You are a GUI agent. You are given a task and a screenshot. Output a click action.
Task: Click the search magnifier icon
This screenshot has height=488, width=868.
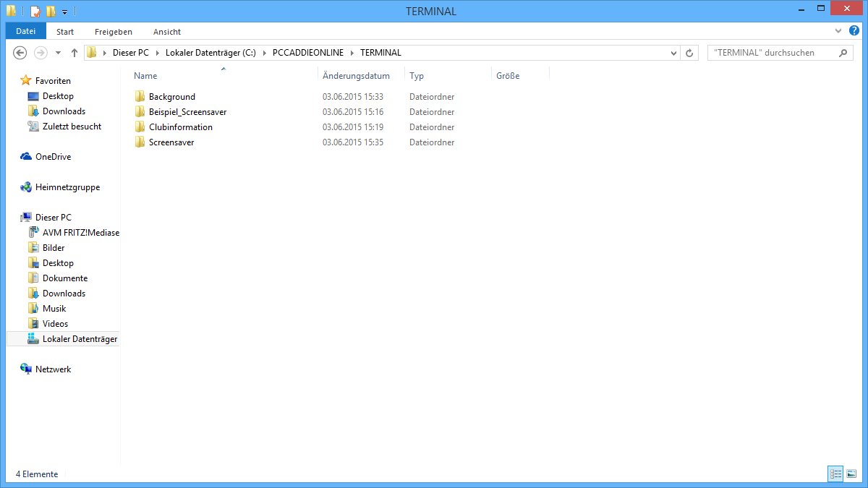point(842,53)
